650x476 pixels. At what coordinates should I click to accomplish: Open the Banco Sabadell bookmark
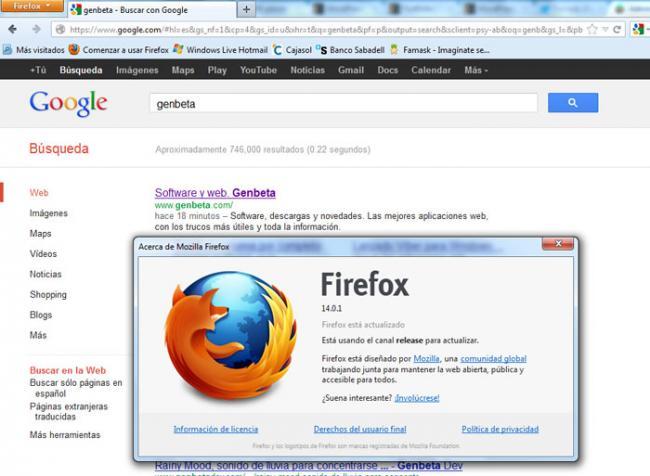pyautogui.click(x=350, y=50)
